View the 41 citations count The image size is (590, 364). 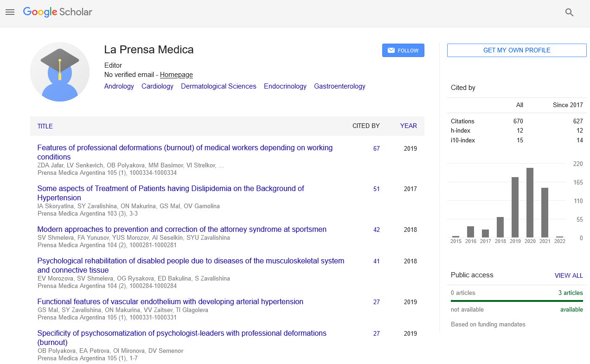[377, 262]
